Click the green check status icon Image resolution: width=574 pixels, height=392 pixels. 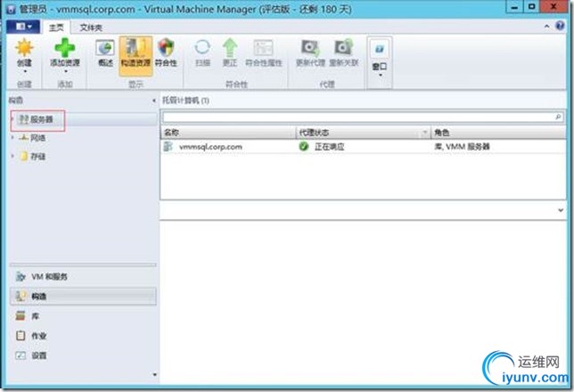[x=303, y=146]
